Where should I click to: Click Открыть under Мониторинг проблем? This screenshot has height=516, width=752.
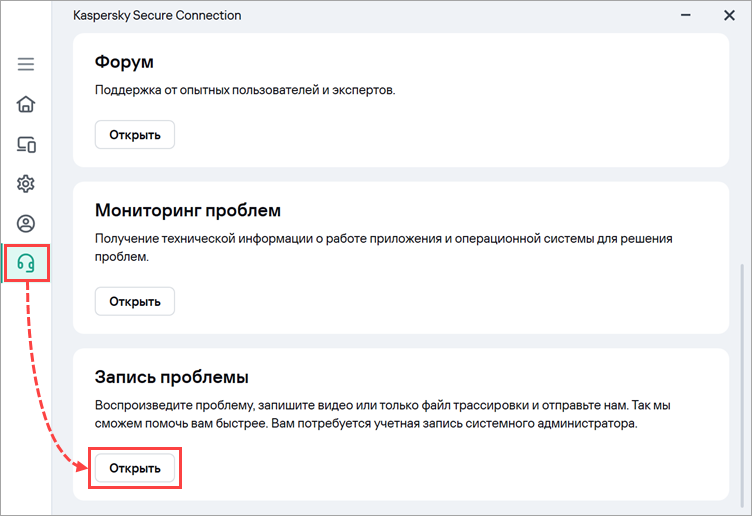coord(135,302)
